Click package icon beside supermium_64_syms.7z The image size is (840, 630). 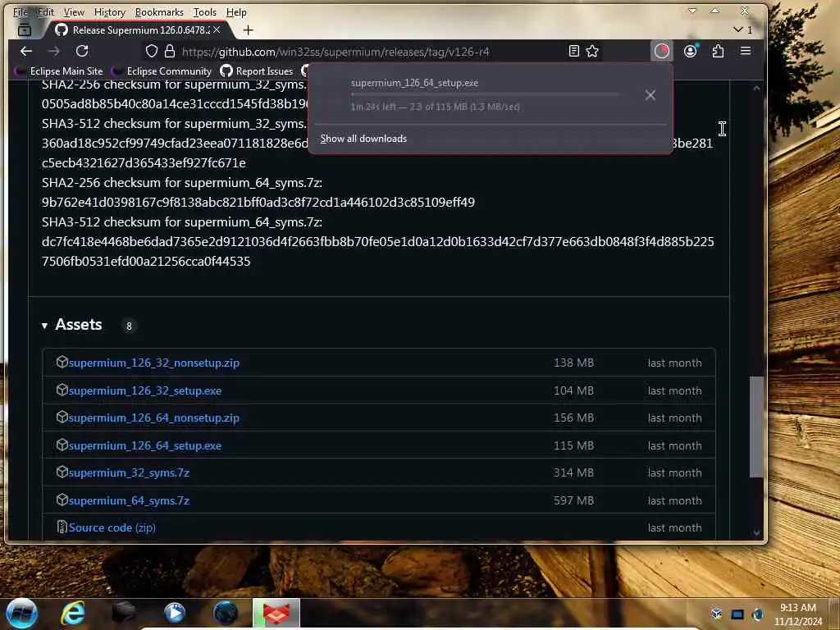[x=62, y=500]
